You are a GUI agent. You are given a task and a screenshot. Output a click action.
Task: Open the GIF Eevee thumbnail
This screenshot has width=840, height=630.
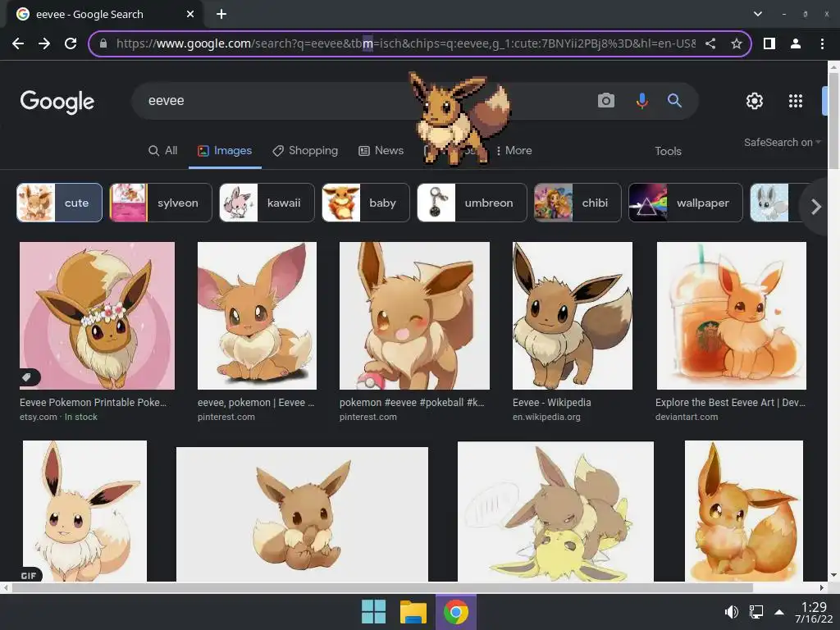point(84,511)
